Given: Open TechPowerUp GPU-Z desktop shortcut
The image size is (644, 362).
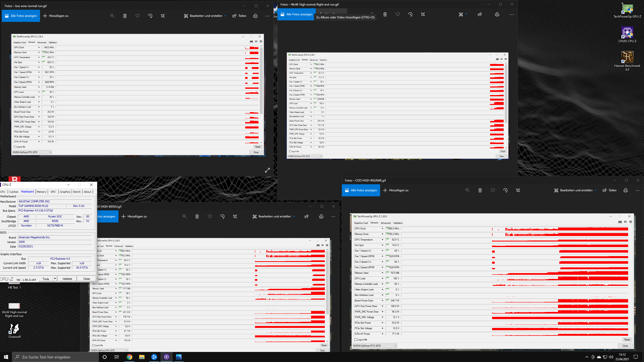Looking at the screenshot, I should (x=627, y=11).
